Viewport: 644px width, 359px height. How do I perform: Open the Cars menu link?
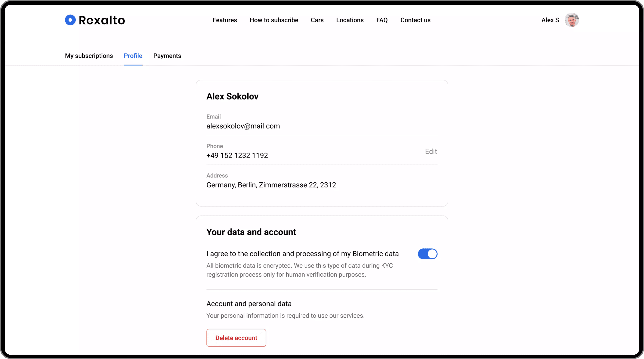317,20
